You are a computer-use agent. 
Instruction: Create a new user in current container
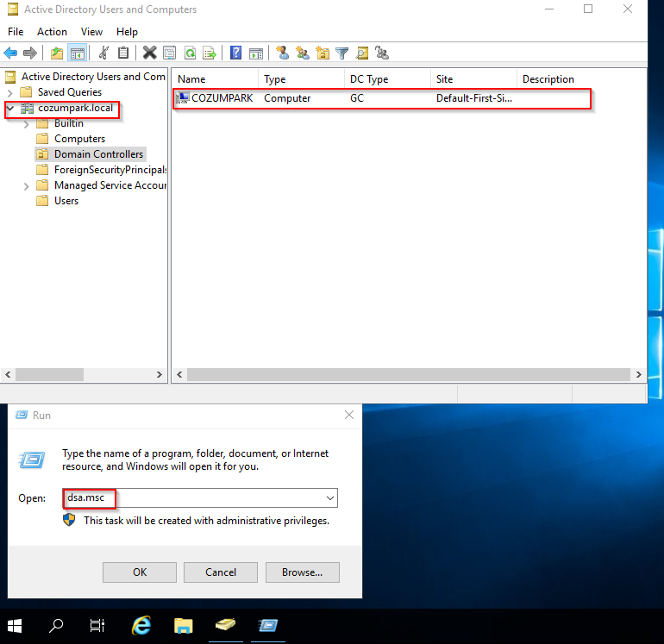click(283, 53)
